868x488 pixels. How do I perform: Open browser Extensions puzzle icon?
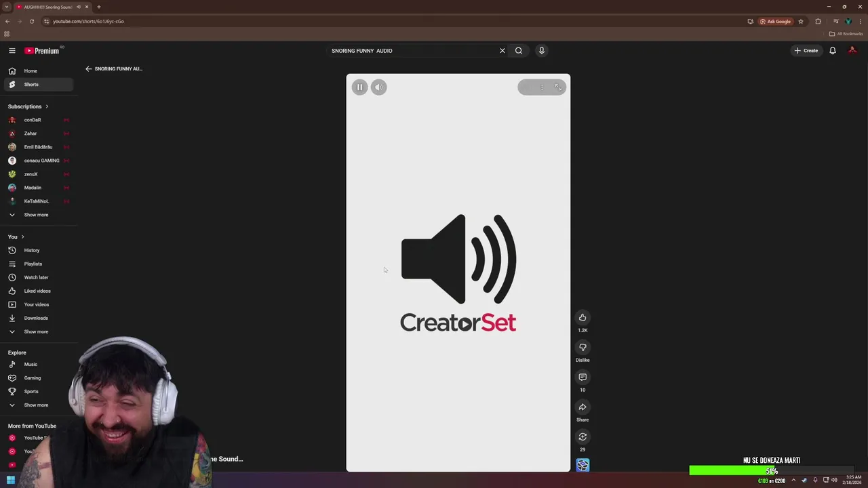818,21
